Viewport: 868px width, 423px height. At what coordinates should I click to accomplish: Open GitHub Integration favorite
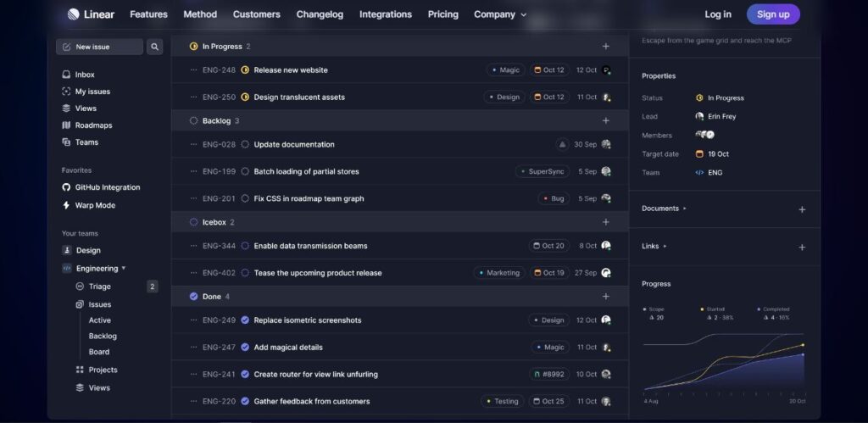point(107,187)
